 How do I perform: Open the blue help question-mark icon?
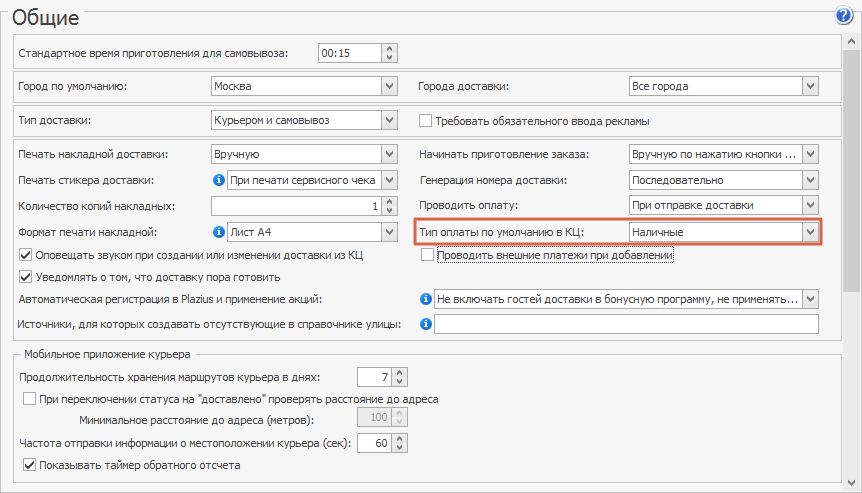[x=843, y=15]
